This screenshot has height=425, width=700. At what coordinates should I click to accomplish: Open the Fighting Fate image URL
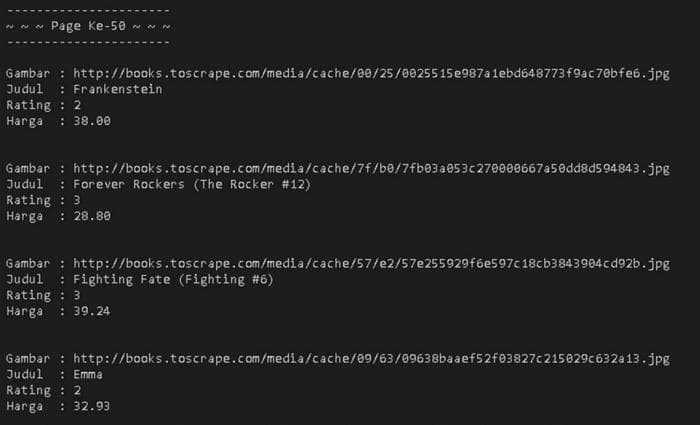371,263
